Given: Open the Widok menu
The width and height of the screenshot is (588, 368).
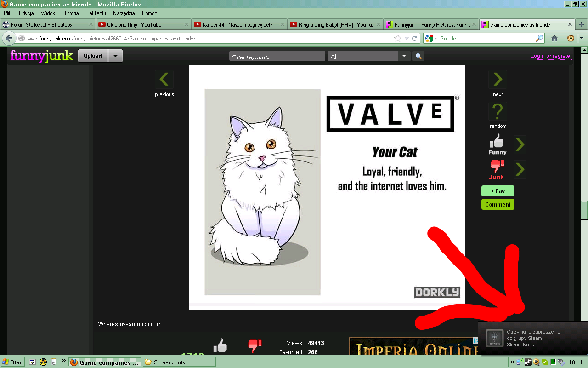Looking at the screenshot, I should coord(48,13).
